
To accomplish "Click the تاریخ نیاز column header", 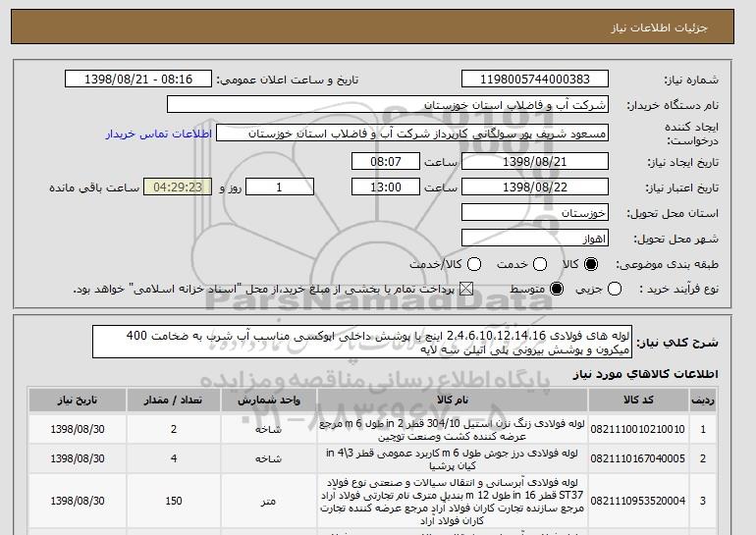I will pyautogui.click(x=78, y=401).
